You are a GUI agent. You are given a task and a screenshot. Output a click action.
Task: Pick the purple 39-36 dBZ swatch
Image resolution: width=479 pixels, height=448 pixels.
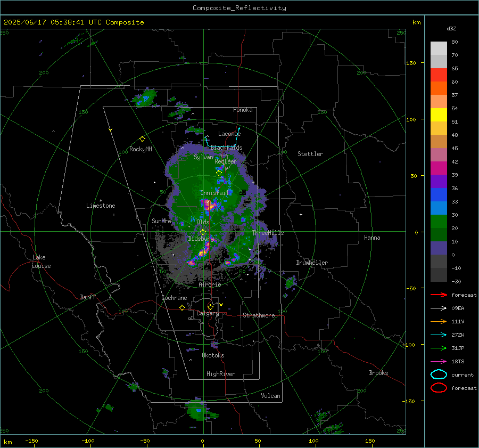(439, 181)
